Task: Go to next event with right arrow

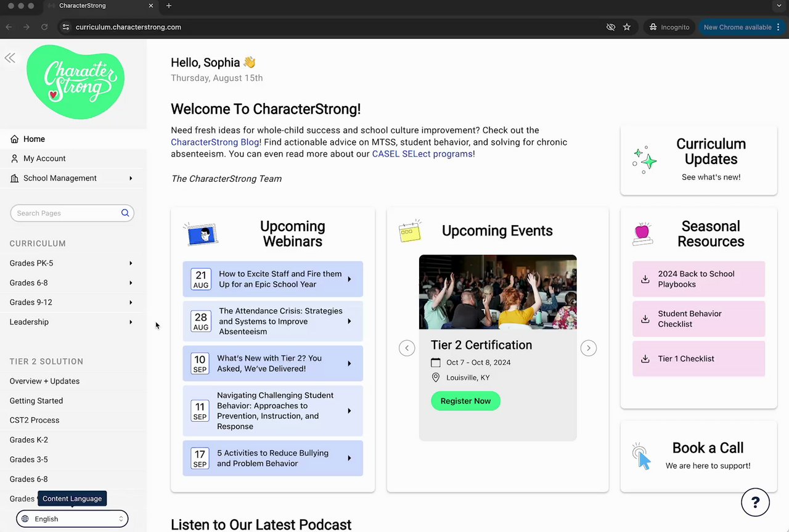Action: coord(589,348)
